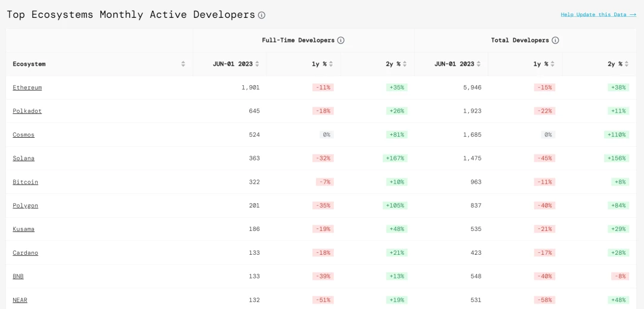Click info icon beside page title
This screenshot has height=309, width=644.
262,15
